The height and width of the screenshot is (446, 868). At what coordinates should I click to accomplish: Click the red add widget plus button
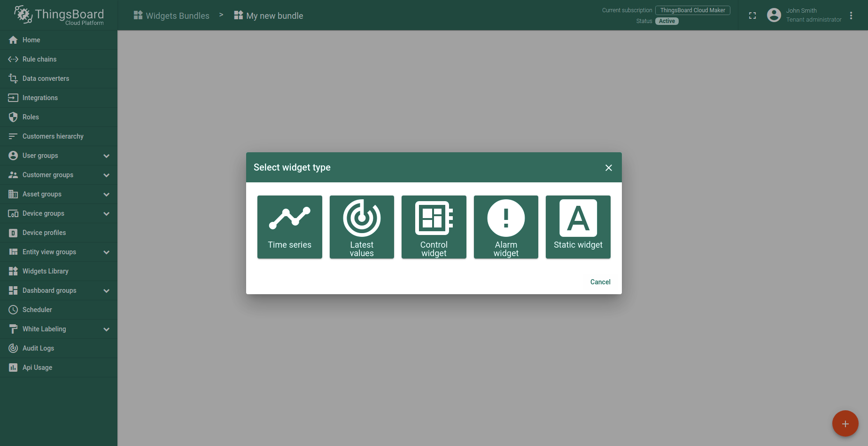(845, 423)
